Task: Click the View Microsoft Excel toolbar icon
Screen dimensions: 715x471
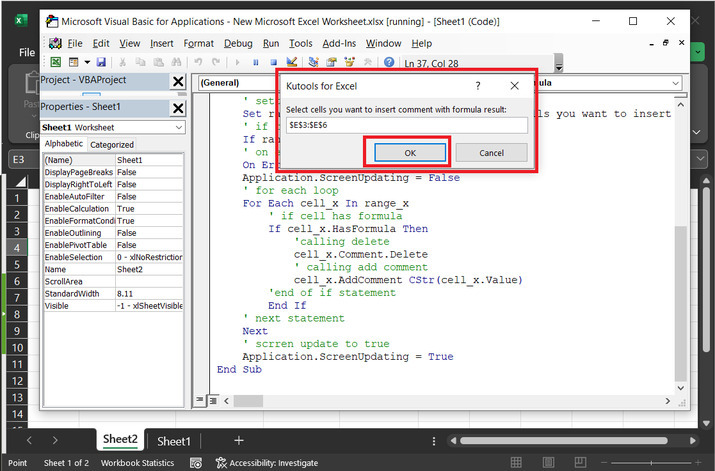Action: tap(56, 62)
